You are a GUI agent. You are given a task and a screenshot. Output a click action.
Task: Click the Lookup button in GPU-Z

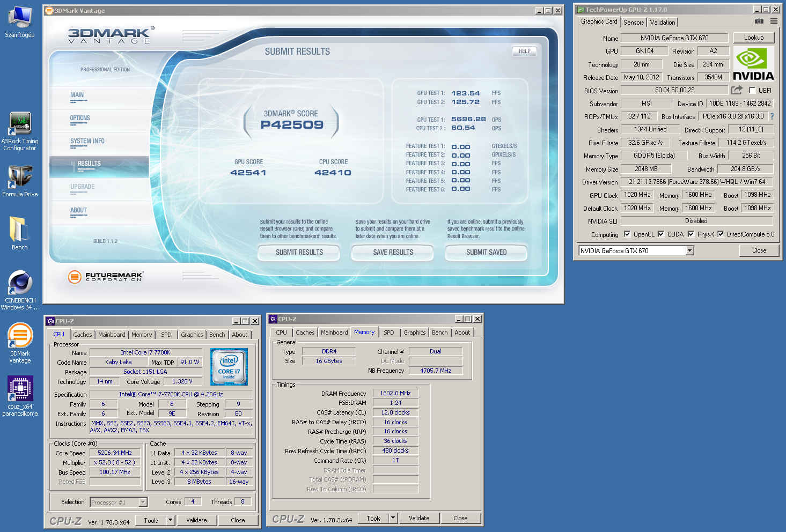coord(753,38)
